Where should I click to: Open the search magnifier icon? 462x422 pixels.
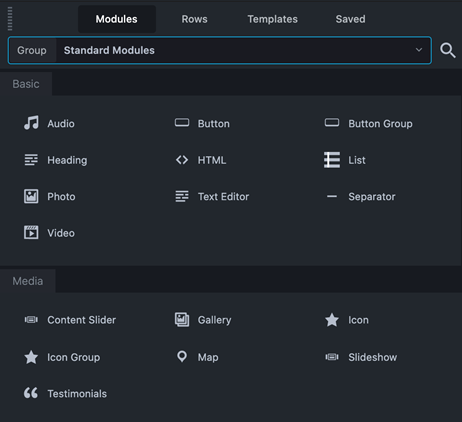pos(447,50)
